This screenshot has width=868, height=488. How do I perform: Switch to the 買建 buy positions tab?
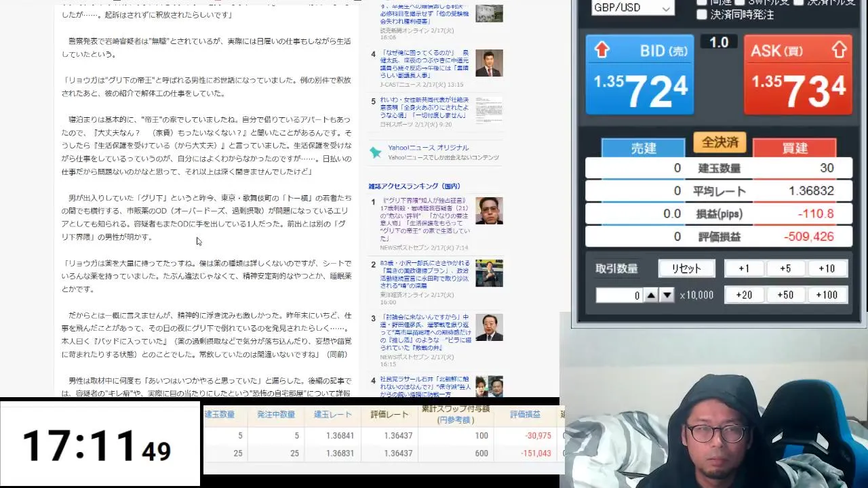[794, 148]
